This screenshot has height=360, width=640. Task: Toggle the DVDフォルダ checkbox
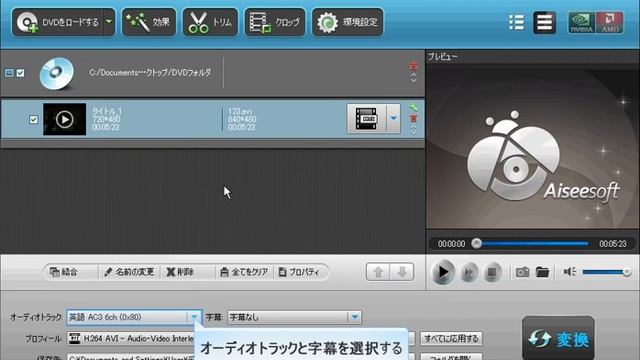(x=20, y=73)
